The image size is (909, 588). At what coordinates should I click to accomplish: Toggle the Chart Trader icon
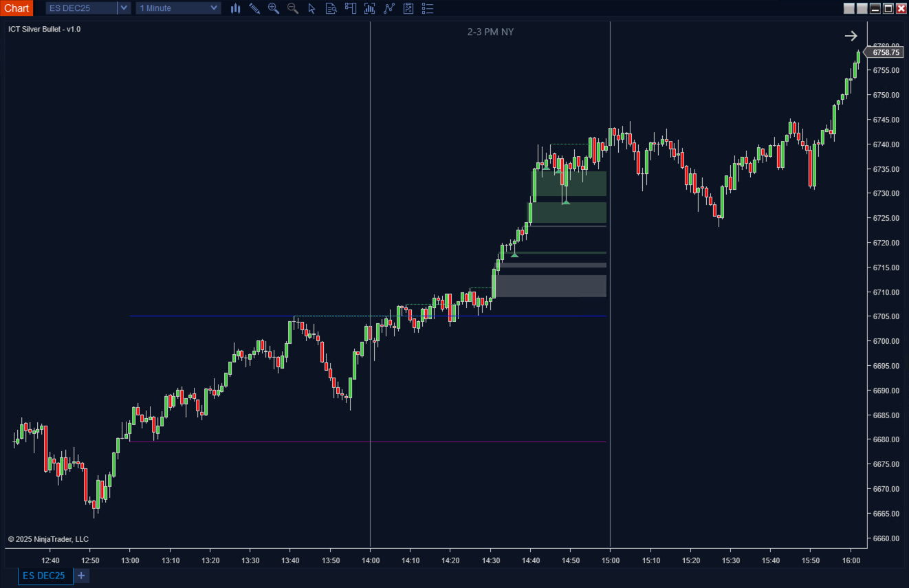350,8
